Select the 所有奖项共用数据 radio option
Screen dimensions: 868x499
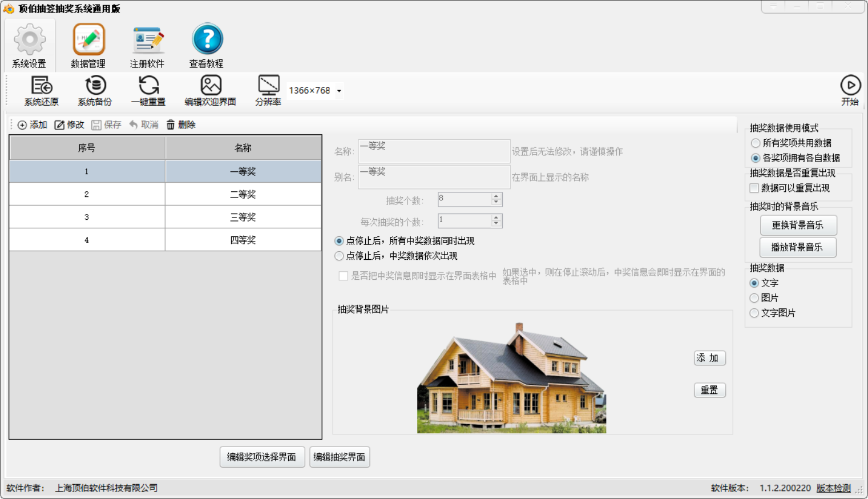755,143
